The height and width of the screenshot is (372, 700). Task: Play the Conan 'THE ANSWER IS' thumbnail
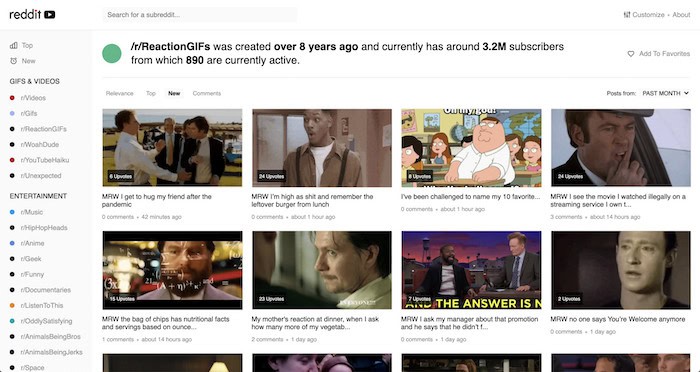[471, 270]
